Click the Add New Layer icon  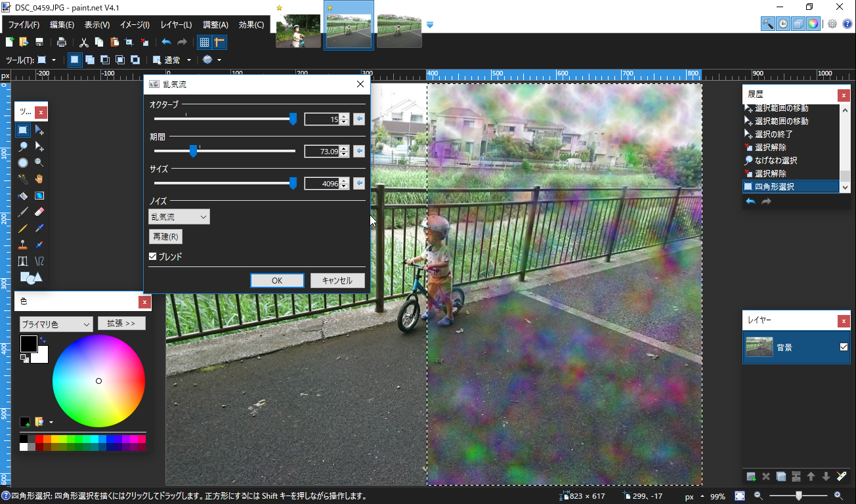(x=751, y=476)
